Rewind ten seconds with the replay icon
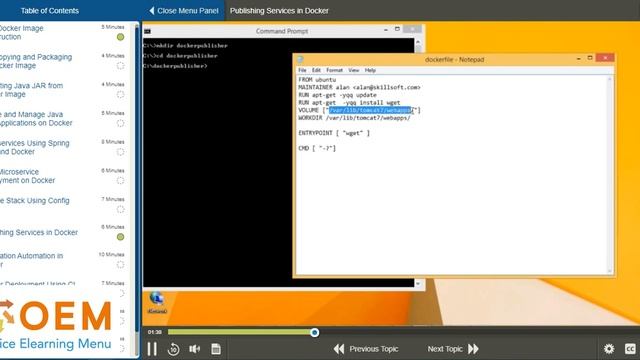 [x=173, y=349]
